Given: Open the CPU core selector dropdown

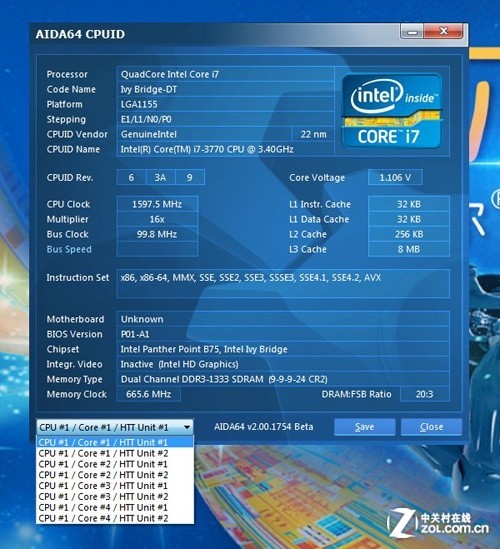Looking at the screenshot, I should click(x=114, y=427).
